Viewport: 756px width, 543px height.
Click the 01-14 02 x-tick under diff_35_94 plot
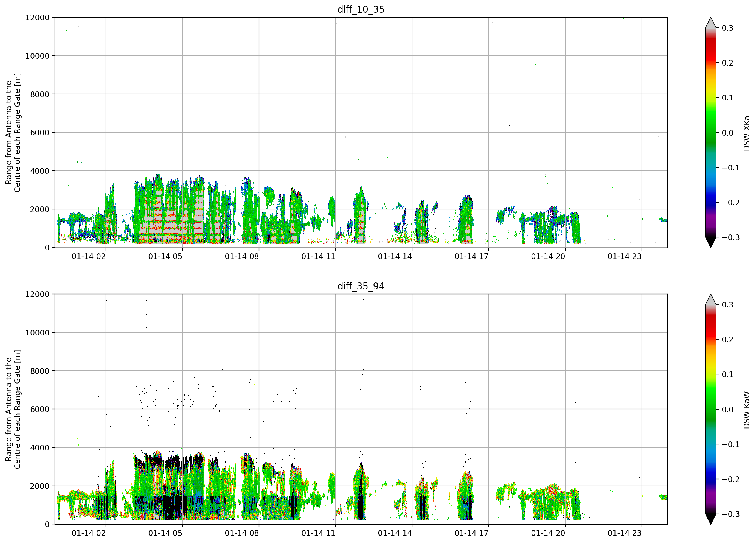89,533
